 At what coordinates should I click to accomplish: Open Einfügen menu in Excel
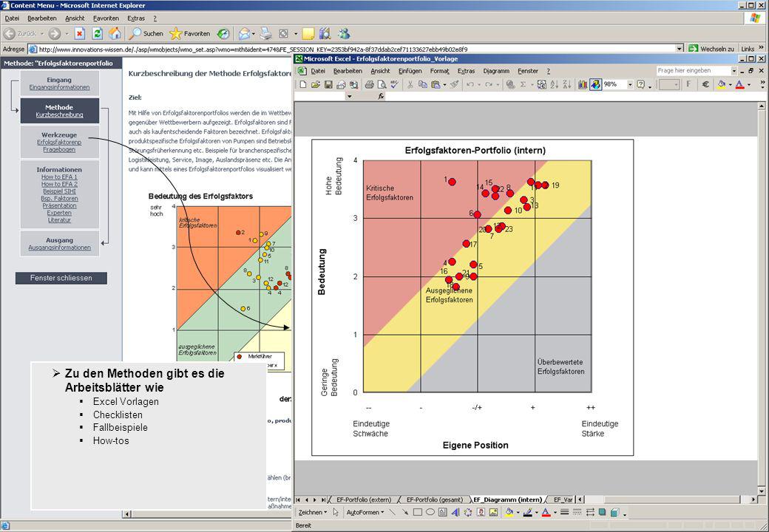[410, 70]
